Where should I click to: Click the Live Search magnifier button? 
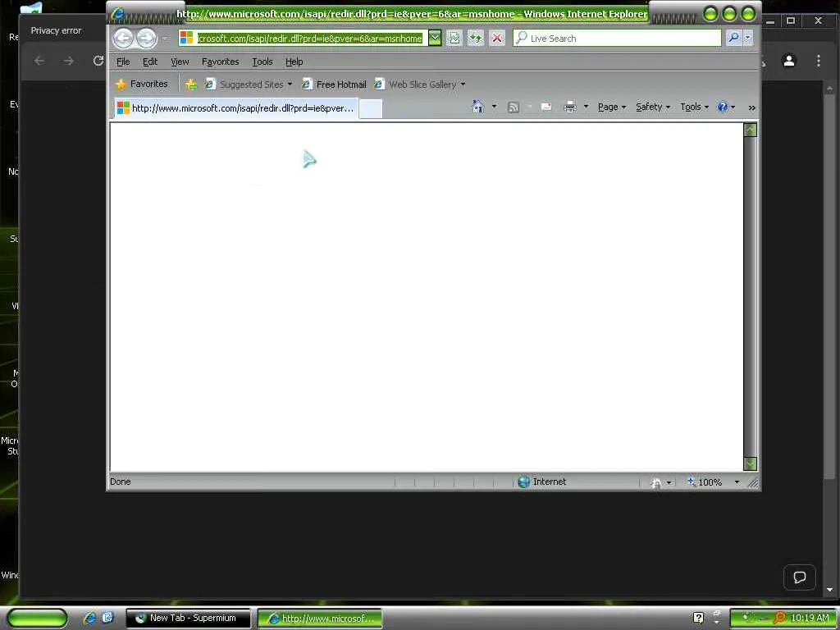click(733, 38)
